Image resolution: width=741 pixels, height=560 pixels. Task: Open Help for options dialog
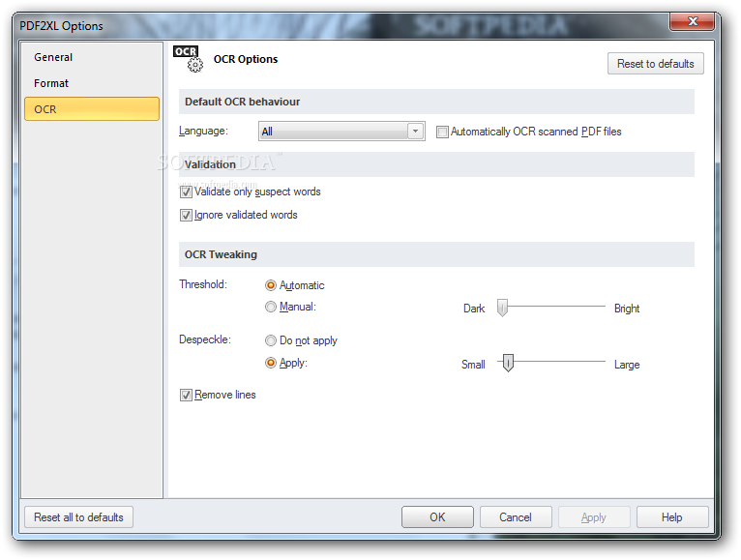click(x=672, y=517)
